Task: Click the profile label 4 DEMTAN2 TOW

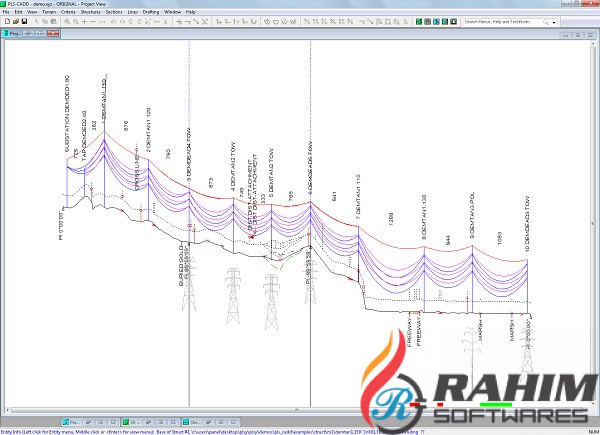Action: (x=233, y=167)
